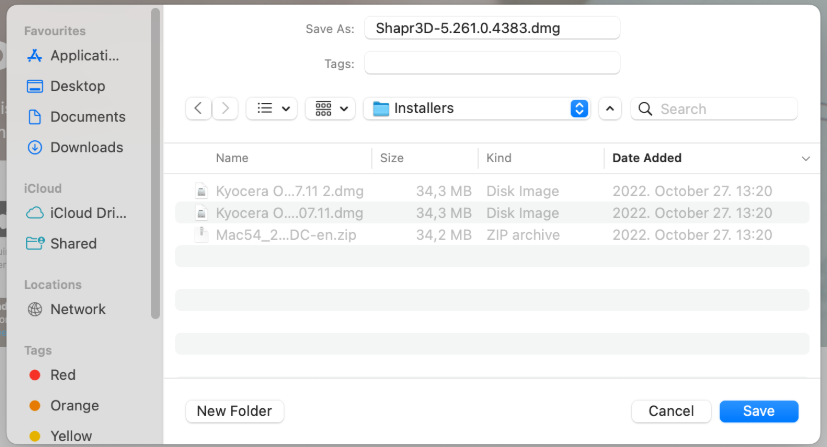Open iCloud Drive in sidebar
This screenshot has height=447, width=827.
point(88,213)
